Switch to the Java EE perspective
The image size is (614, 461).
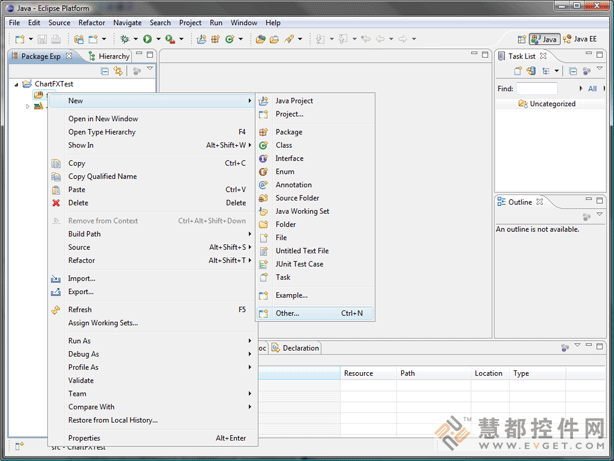(580, 39)
